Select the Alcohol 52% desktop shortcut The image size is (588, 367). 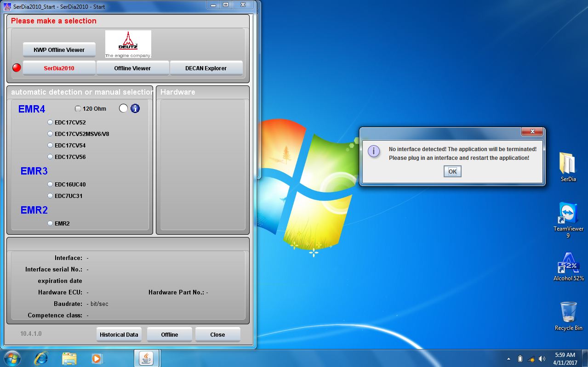[568, 267]
